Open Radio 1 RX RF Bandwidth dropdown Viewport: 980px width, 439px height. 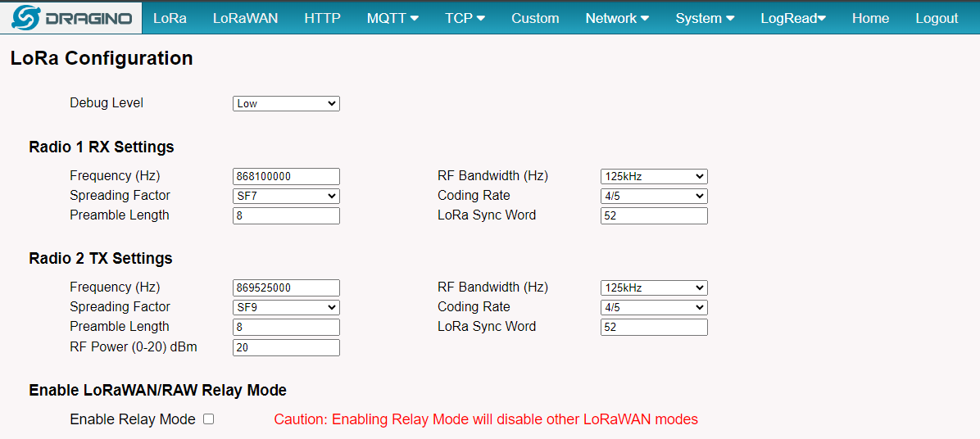[654, 176]
